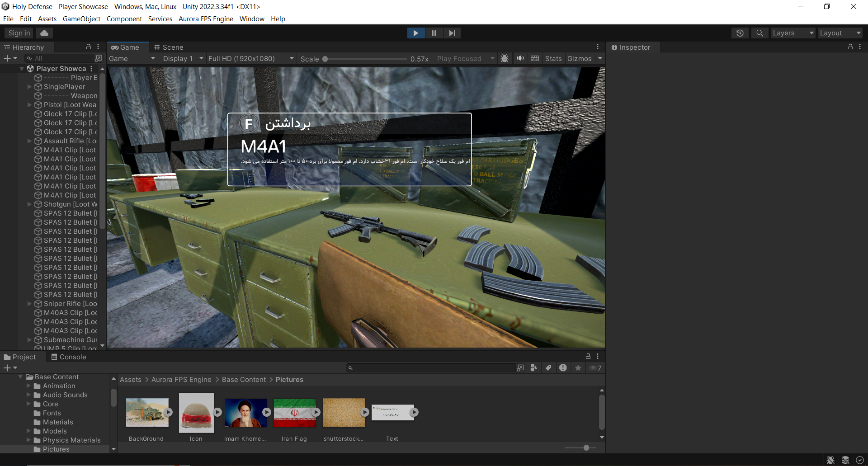This screenshot has width=868, height=466.
Task: Open Inspector panel options menu
Action: click(x=860, y=47)
